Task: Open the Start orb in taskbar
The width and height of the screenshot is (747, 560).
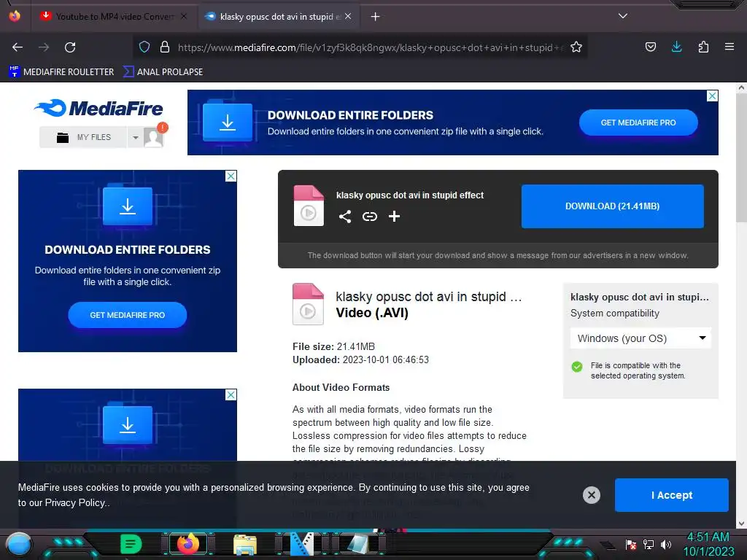Action: 19,545
